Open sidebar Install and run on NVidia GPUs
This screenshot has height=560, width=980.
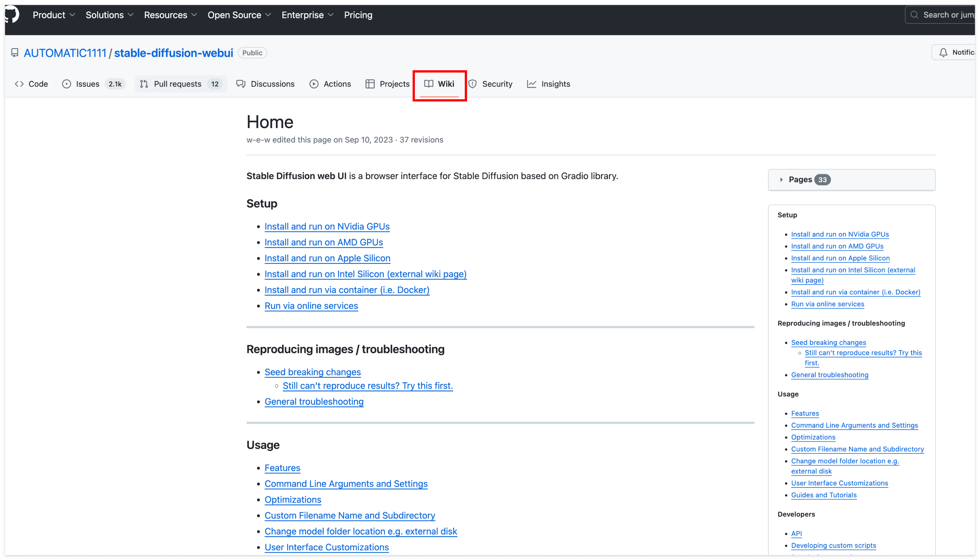point(840,234)
